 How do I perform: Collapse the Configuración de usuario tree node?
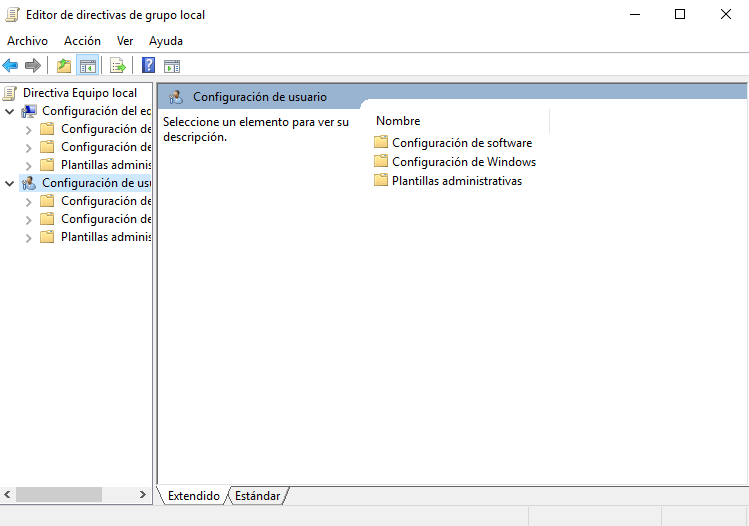10,183
